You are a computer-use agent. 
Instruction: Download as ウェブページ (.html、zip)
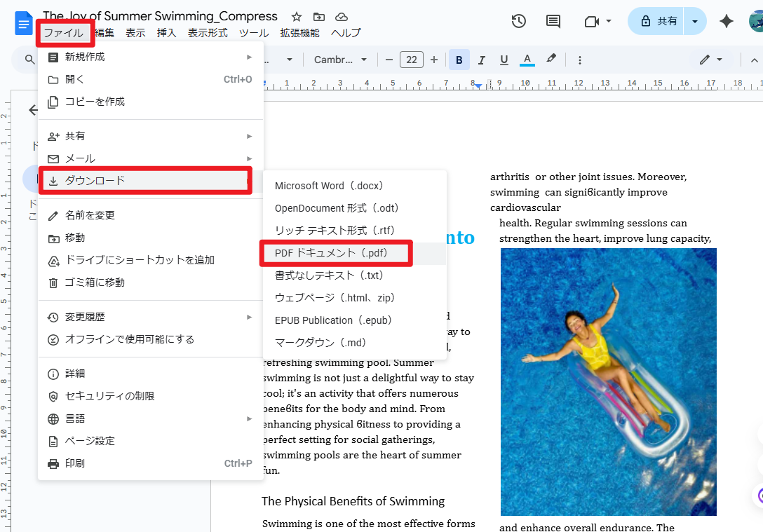click(355, 298)
